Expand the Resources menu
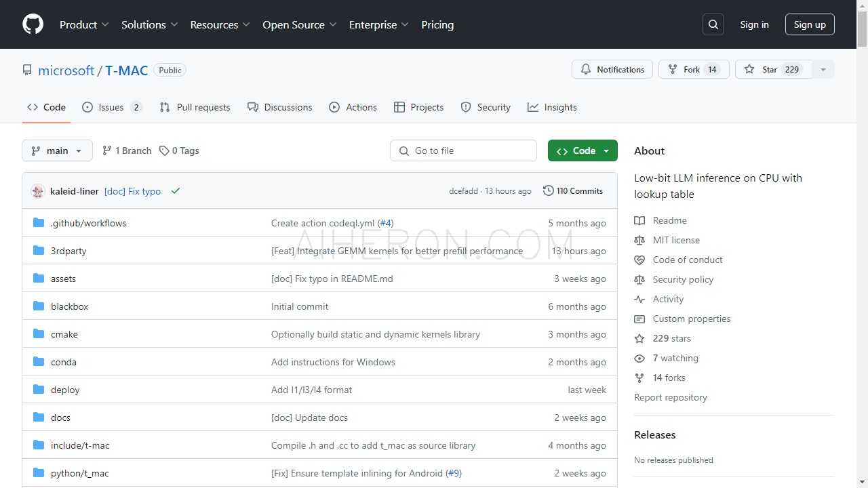868x488 pixels. coord(220,24)
